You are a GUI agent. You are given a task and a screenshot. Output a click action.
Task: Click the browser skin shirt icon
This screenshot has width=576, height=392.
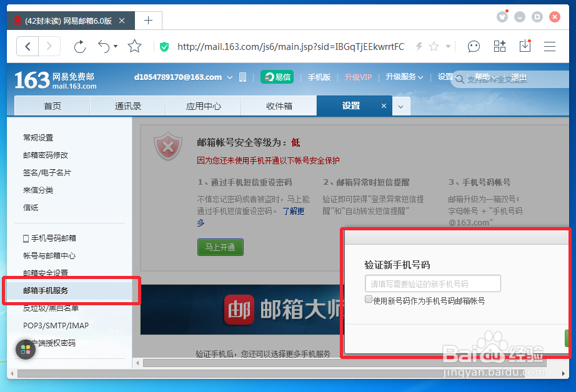[502, 16]
